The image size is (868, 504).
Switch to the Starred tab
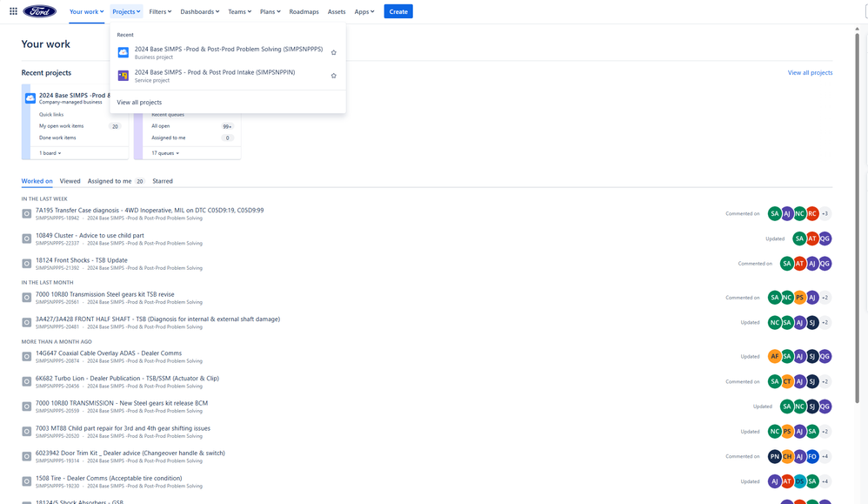pos(162,181)
